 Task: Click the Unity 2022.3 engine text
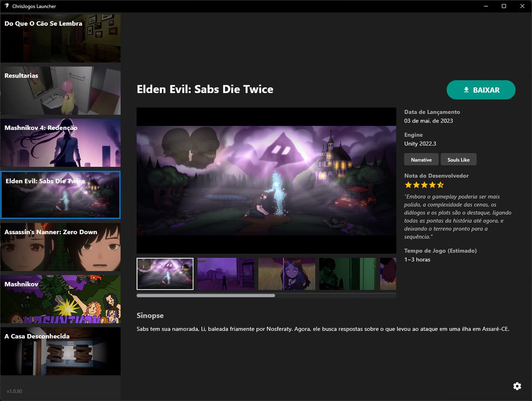click(420, 144)
